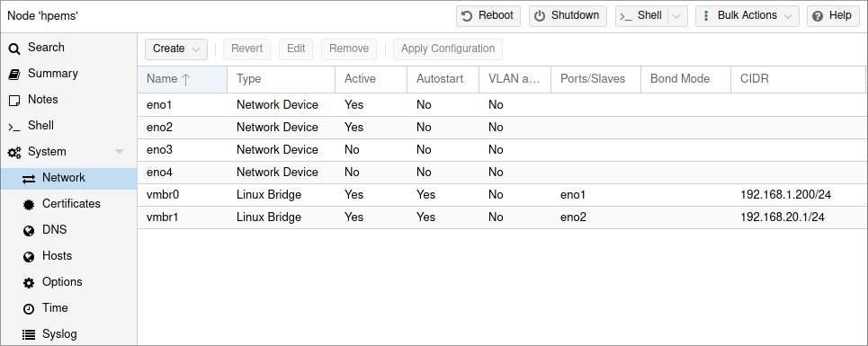Click the Hosts globe icon
868x346 pixels.
28,256
